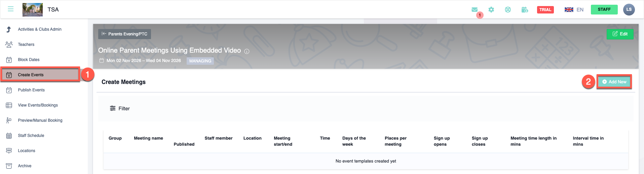
Task: Open Staff Schedule in sidebar
Action: [x=31, y=136]
